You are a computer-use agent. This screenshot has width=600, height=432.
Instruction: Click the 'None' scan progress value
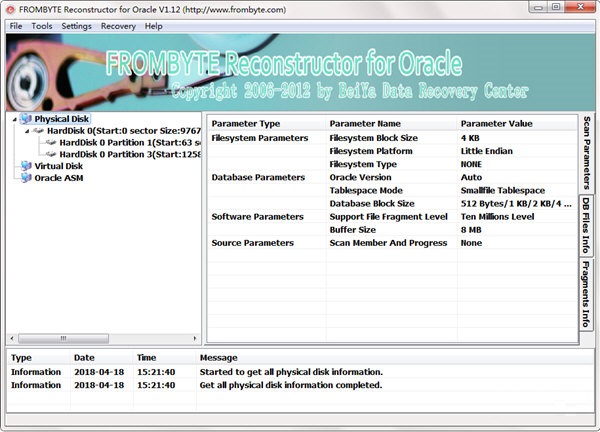[471, 243]
